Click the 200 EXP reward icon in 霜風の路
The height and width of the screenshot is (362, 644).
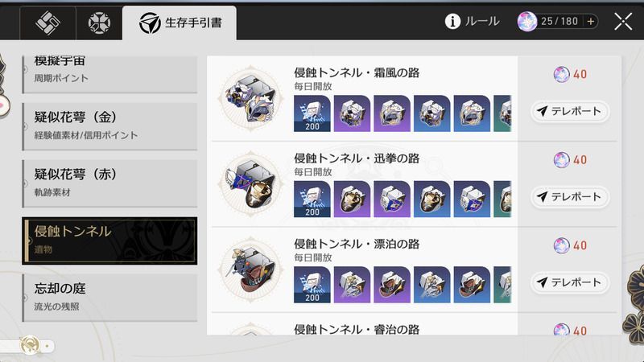click(x=312, y=113)
